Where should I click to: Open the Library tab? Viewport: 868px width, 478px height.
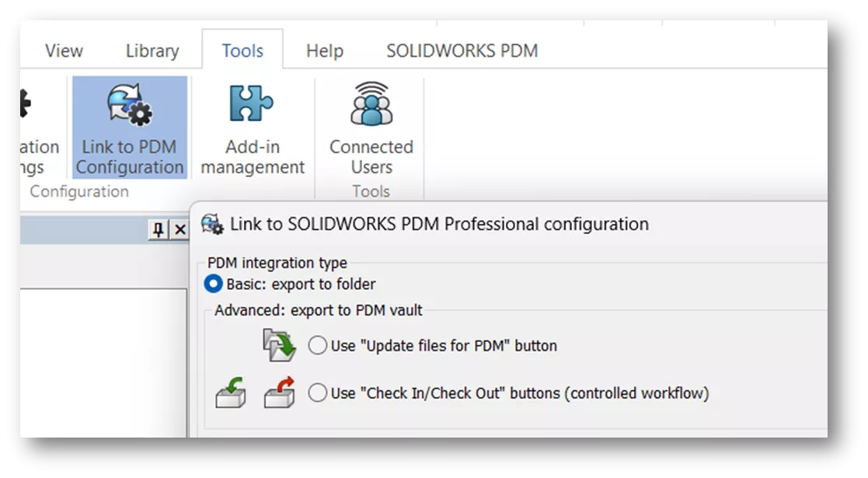[151, 51]
